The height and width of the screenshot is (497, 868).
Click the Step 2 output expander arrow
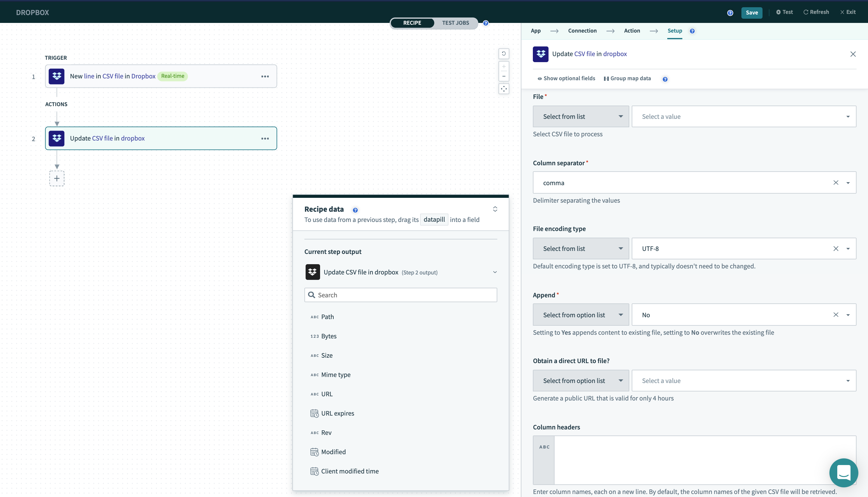pyautogui.click(x=495, y=272)
